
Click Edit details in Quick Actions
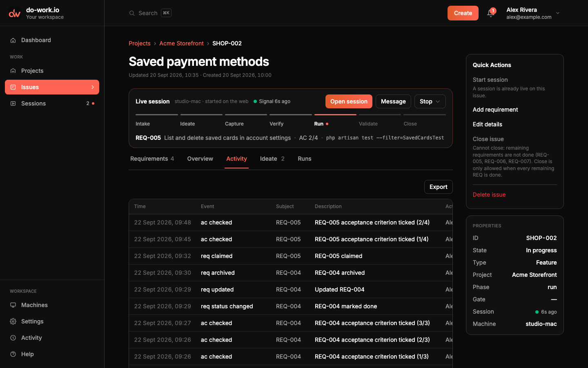pyautogui.click(x=488, y=124)
